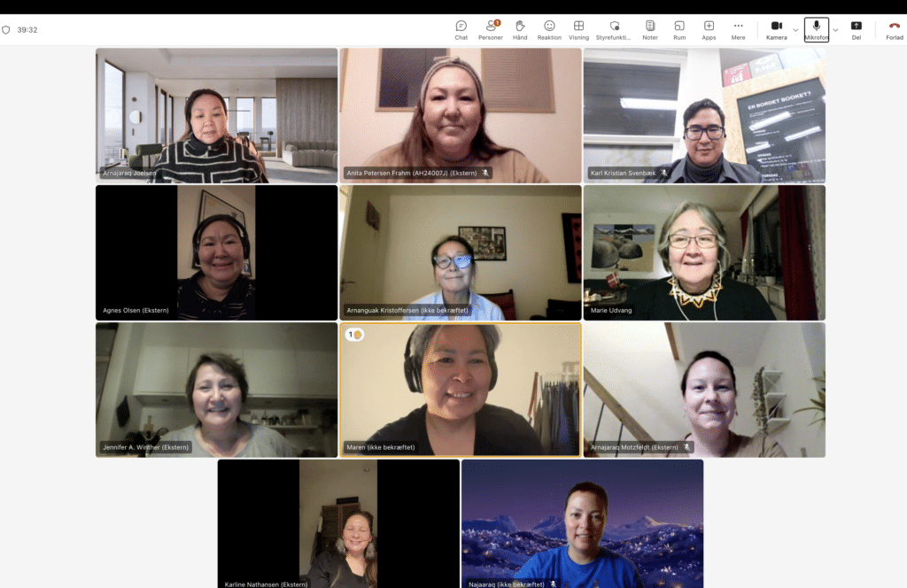Toggle the Kamera on or off
The width and height of the screenshot is (907, 588).
click(x=776, y=29)
